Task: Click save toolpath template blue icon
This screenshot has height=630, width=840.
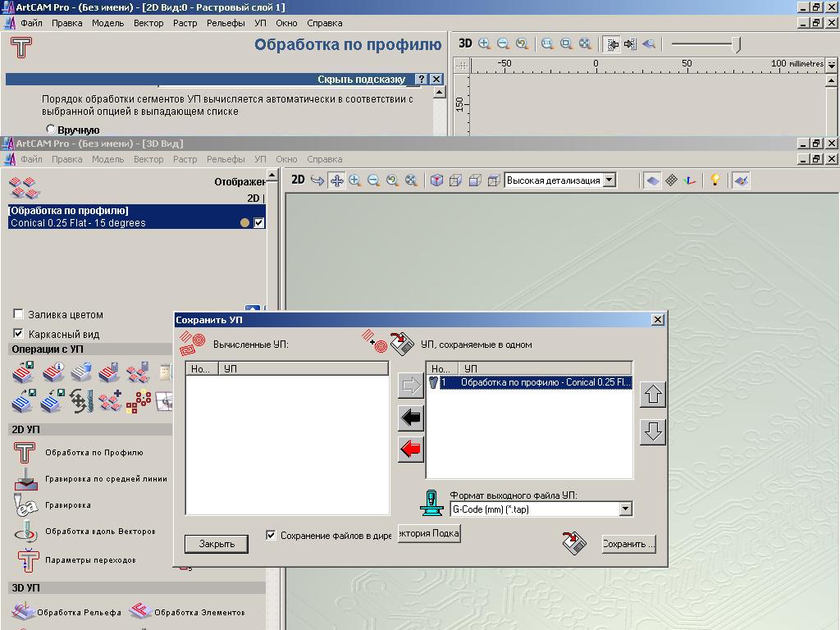Action: click(x=23, y=400)
